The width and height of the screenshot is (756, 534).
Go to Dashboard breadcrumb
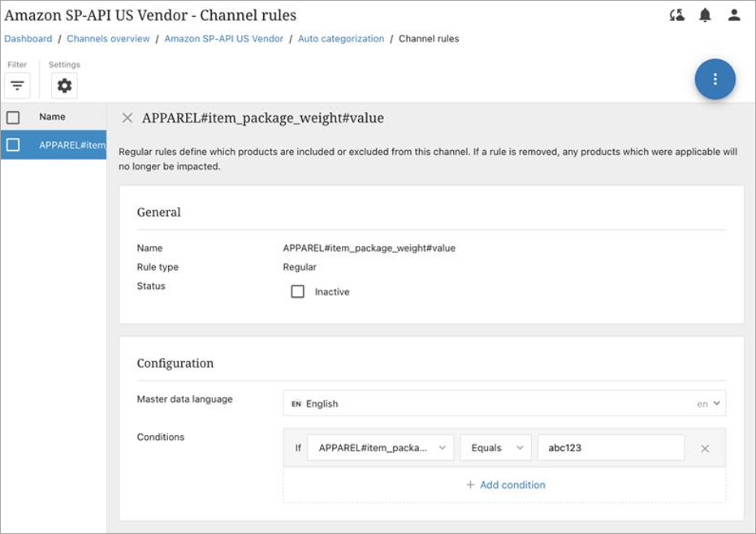(28, 39)
